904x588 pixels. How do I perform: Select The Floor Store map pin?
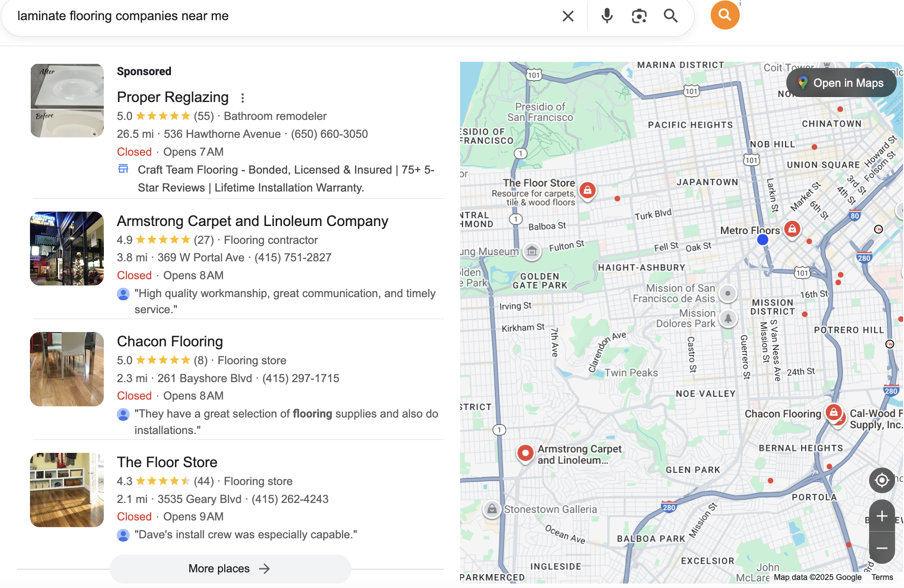587,191
